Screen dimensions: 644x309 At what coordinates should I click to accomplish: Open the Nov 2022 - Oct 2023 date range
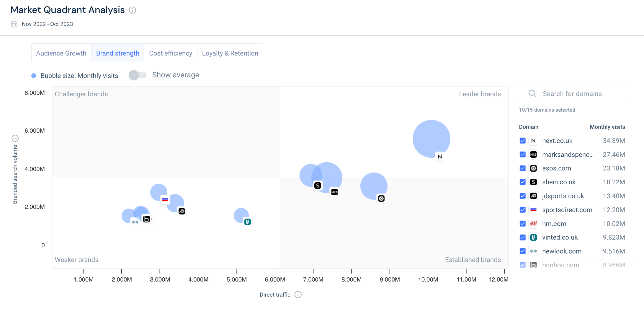47,24
